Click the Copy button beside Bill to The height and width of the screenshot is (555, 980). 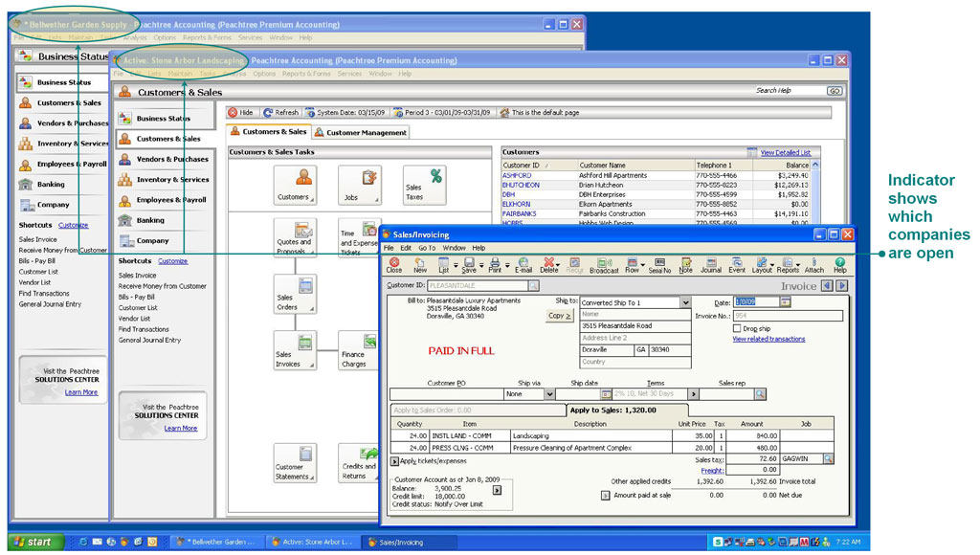tap(560, 316)
